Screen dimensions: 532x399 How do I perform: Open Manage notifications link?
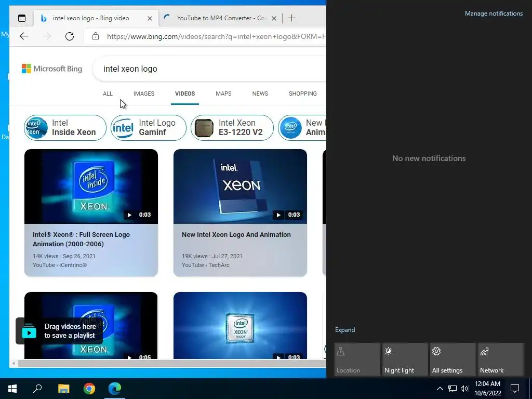coord(494,14)
